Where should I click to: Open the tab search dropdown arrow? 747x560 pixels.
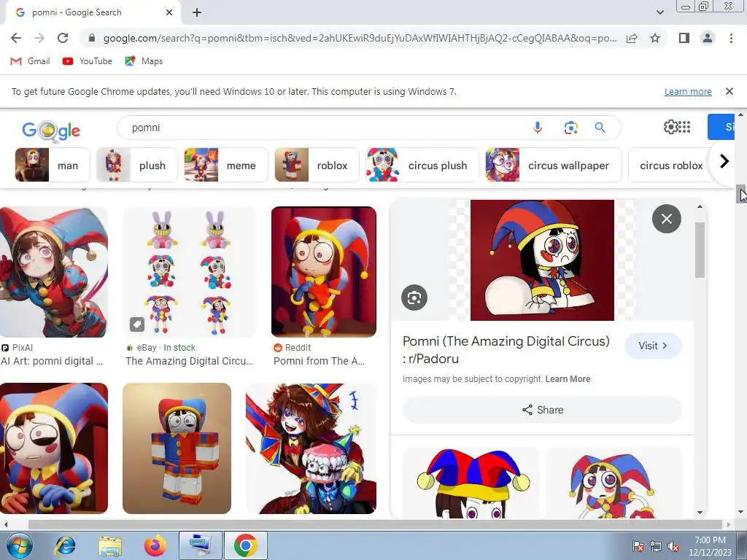[659, 12]
